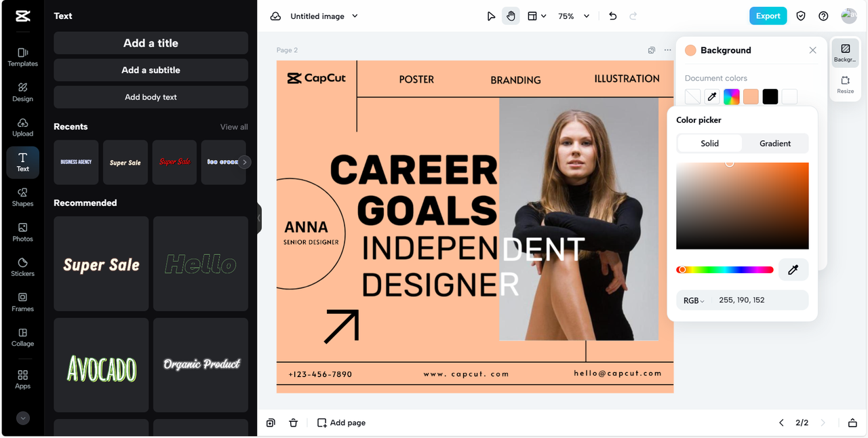Duplicate page icon above canvas
This screenshot has height=438, width=868.
pos(652,50)
